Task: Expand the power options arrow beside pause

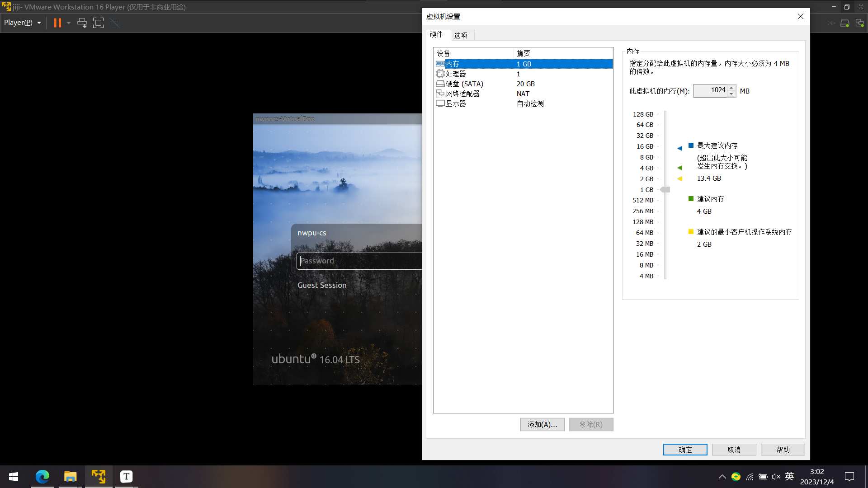Action: coord(69,23)
